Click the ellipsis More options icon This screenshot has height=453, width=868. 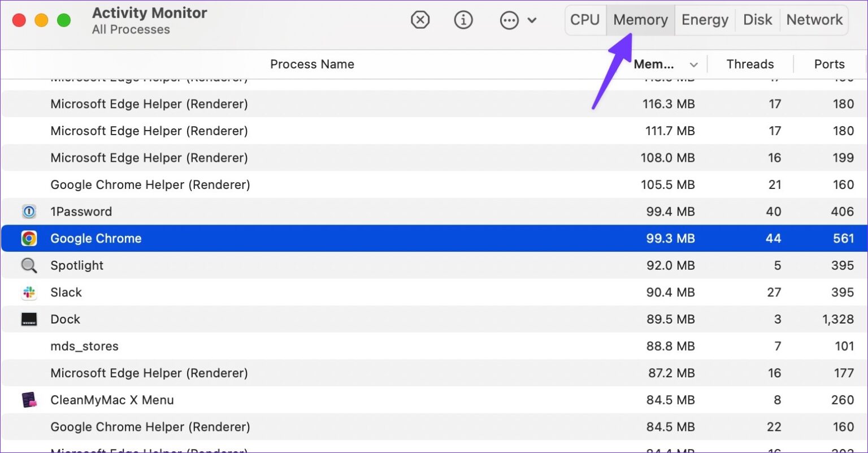[509, 21]
